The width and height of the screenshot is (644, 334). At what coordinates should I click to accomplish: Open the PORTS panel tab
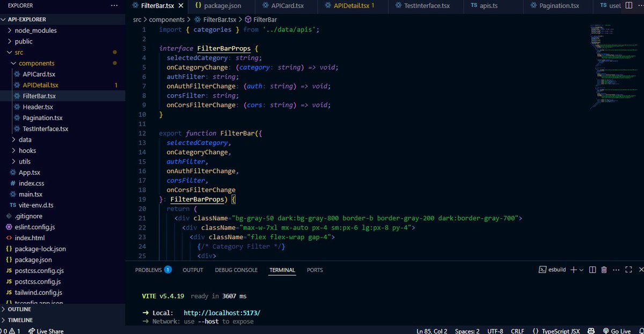click(315, 270)
